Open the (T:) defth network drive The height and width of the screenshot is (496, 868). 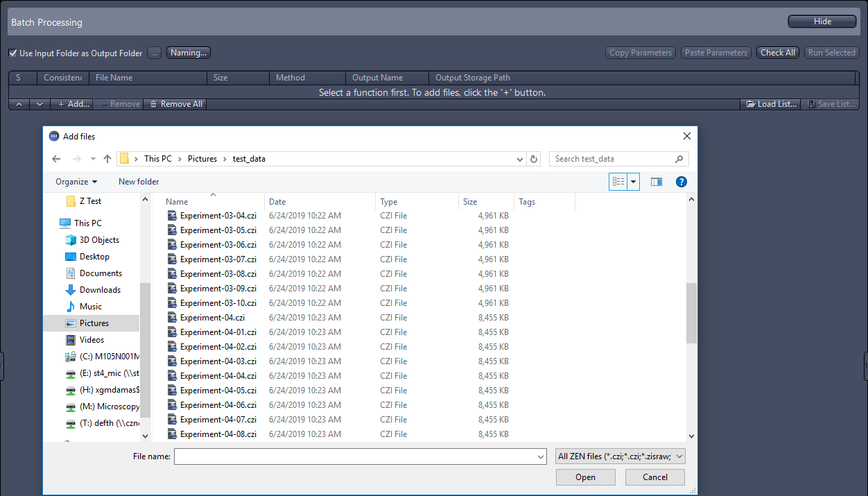pyautogui.click(x=102, y=423)
